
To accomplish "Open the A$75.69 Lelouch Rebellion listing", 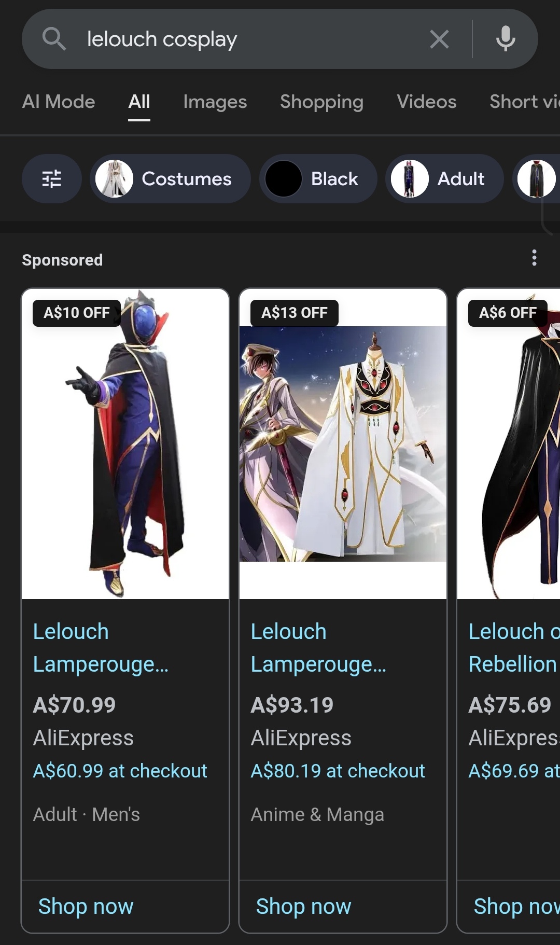I will [514, 648].
